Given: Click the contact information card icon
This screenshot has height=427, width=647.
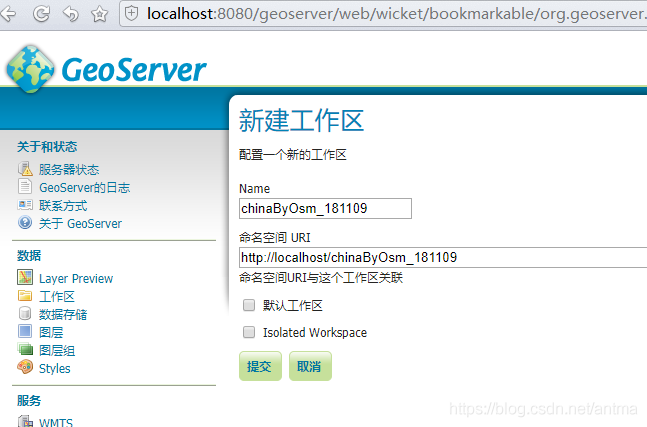Looking at the screenshot, I should pyautogui.click(x=25, y=205).
